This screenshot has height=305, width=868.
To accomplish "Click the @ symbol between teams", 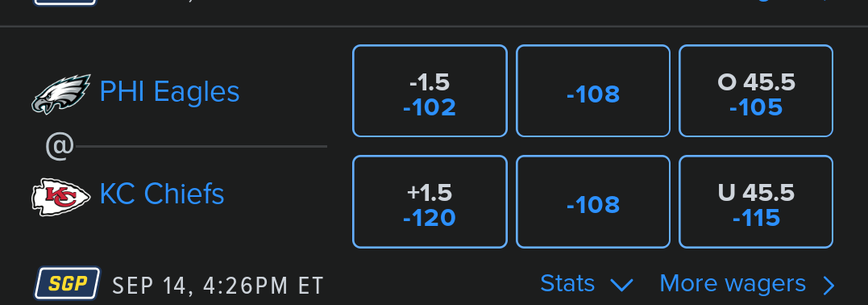I will point(59,146).
